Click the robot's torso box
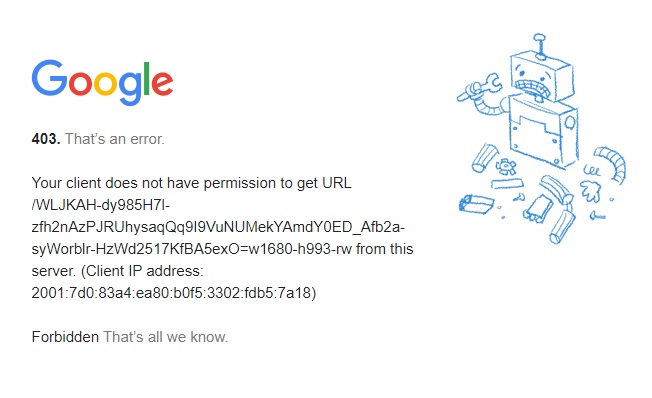The image size is (652, 398). (x=542, y=130)
